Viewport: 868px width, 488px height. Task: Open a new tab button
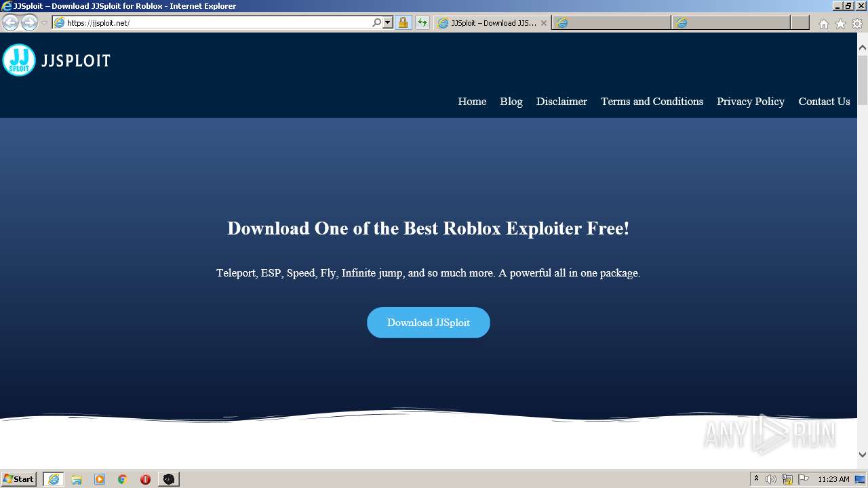click(x=800, y=23)
